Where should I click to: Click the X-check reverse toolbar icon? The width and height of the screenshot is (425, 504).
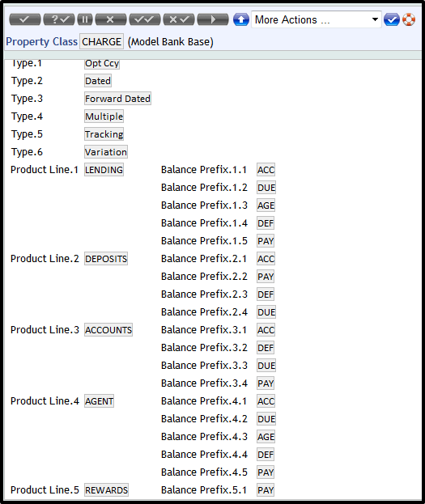[x=179, y=19]
